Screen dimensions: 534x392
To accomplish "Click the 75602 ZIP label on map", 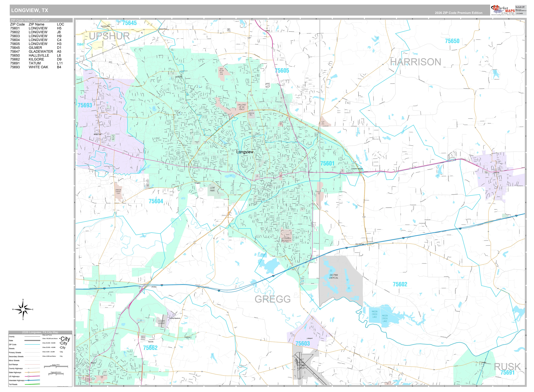I will pos(400,284).
